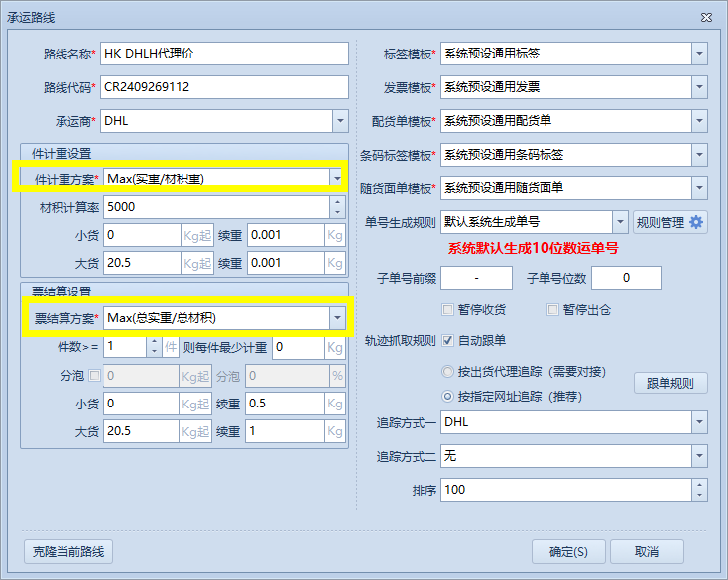Click the 取消 button
728x580 pixels.
pos(647,551)
